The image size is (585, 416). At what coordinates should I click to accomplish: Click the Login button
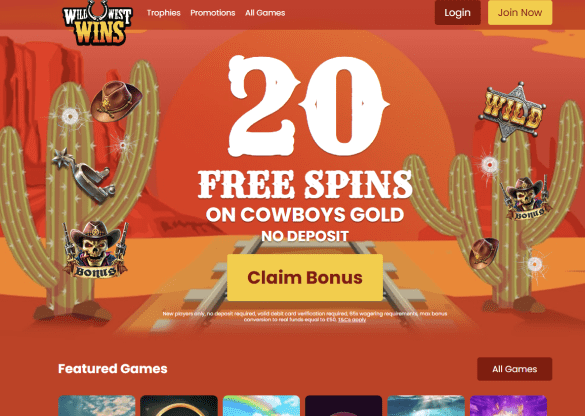[457, 13]
